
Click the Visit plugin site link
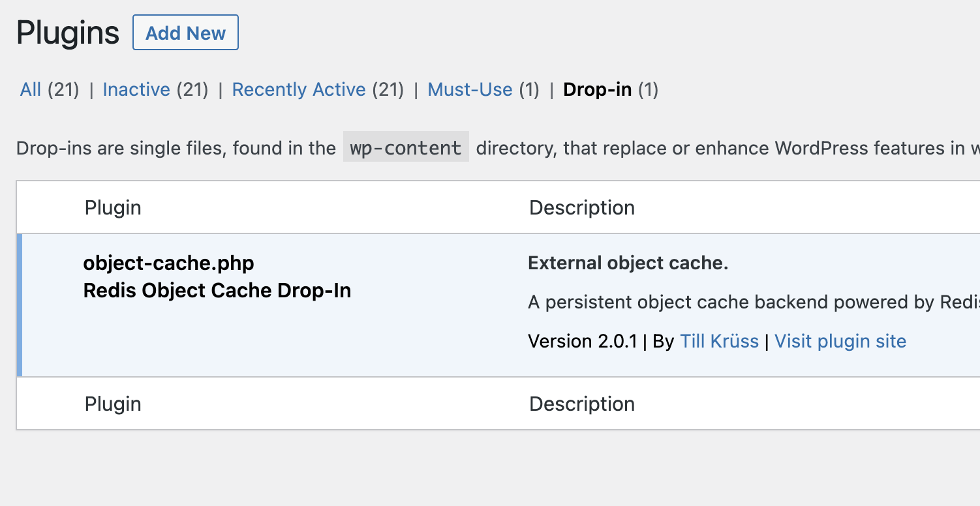coord(840,341)
